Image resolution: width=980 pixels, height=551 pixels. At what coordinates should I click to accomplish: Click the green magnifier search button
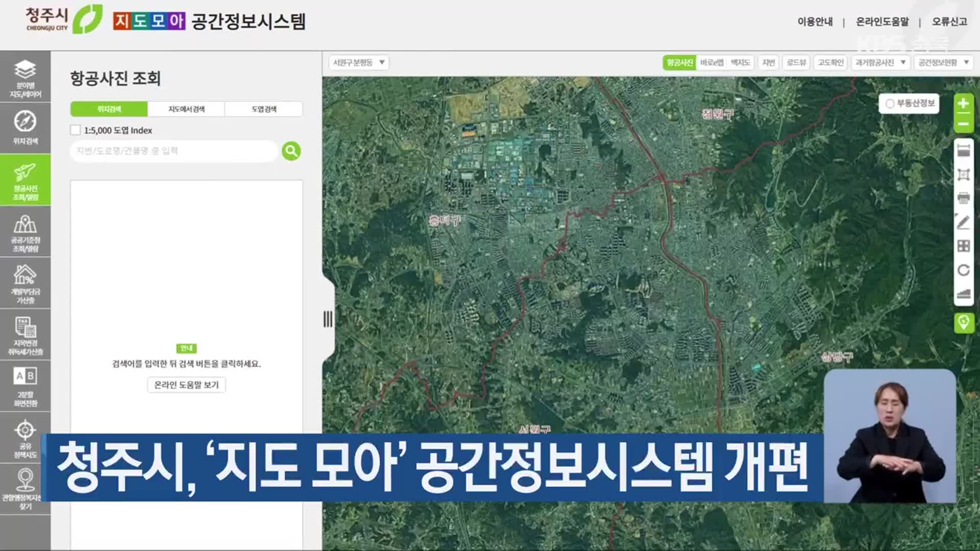coord(291,151)
